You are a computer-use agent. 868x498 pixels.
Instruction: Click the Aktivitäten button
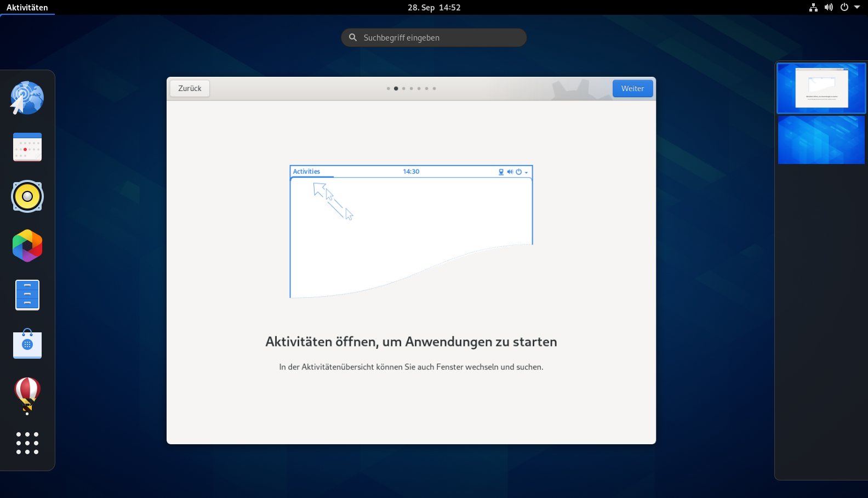pos(27,7)
